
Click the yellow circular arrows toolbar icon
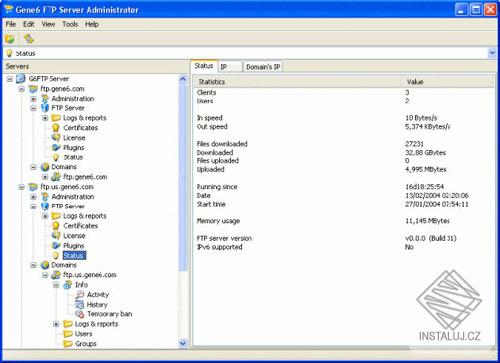[29, 39]
